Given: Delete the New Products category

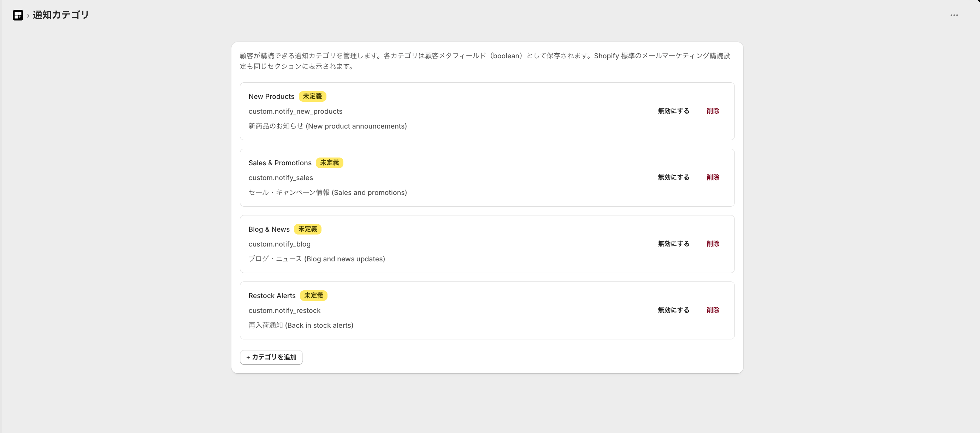Looking at the screenshot, I should pos(713,111).
